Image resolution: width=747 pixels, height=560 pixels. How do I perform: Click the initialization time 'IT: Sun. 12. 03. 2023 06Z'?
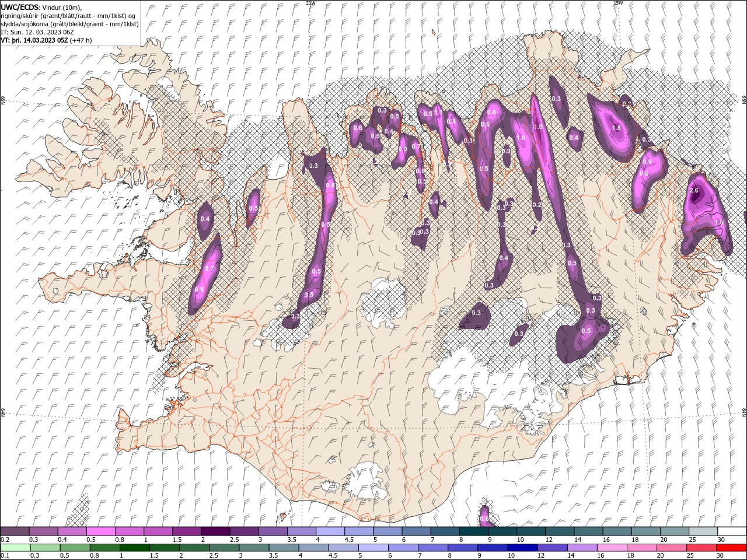(37, 32)
